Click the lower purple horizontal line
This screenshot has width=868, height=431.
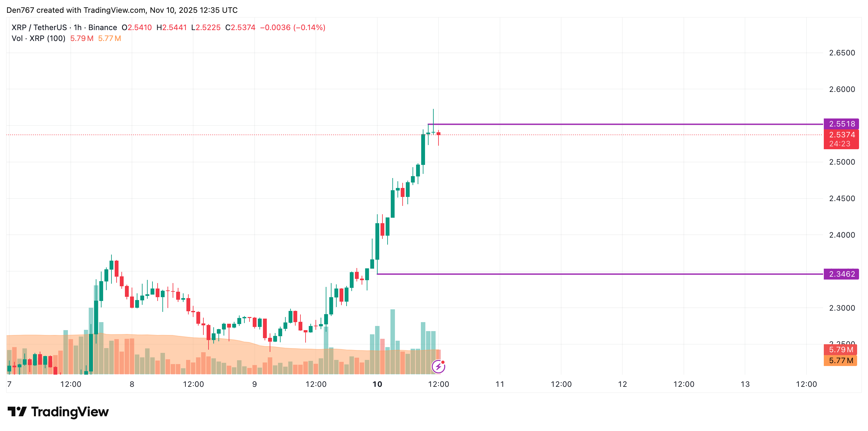point(600,274)
